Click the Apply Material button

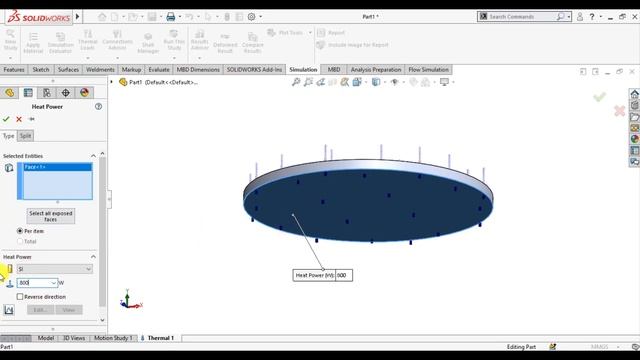[x=33, y=42]
